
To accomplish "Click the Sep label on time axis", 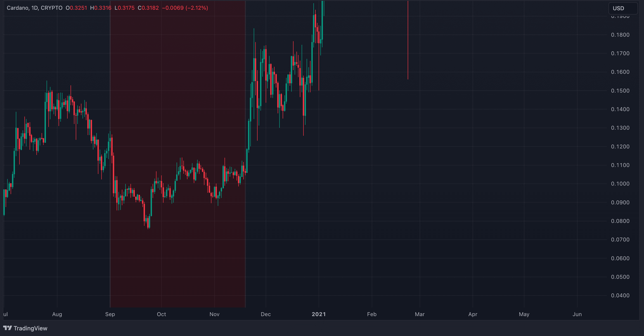I will 110,314.
